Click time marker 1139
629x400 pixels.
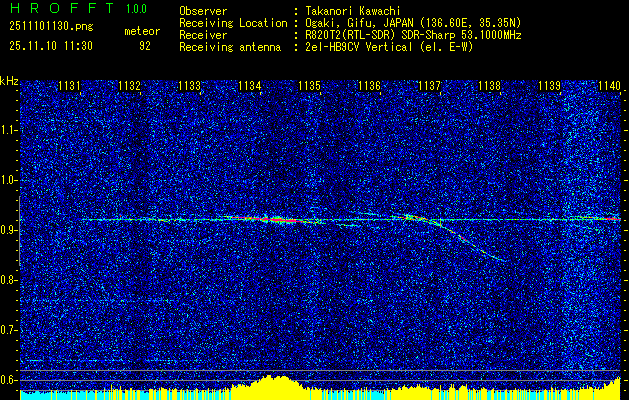tap(550, 86)
